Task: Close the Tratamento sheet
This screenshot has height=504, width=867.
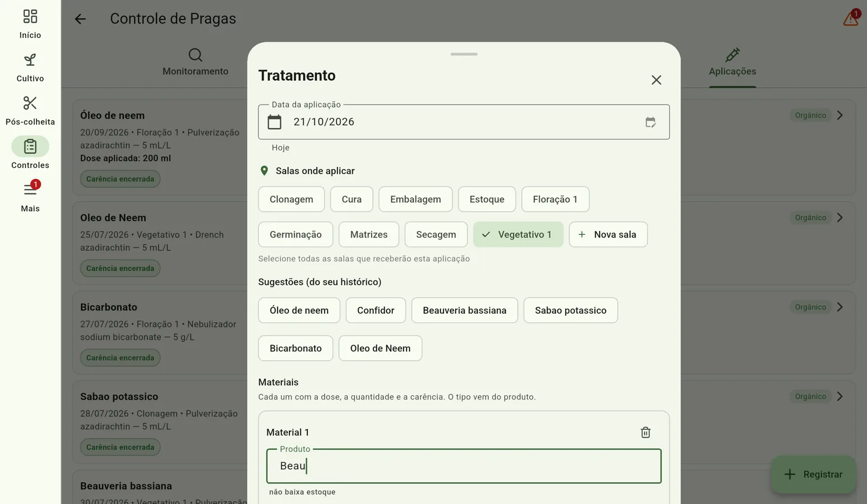Action: (x=656, y=80)
